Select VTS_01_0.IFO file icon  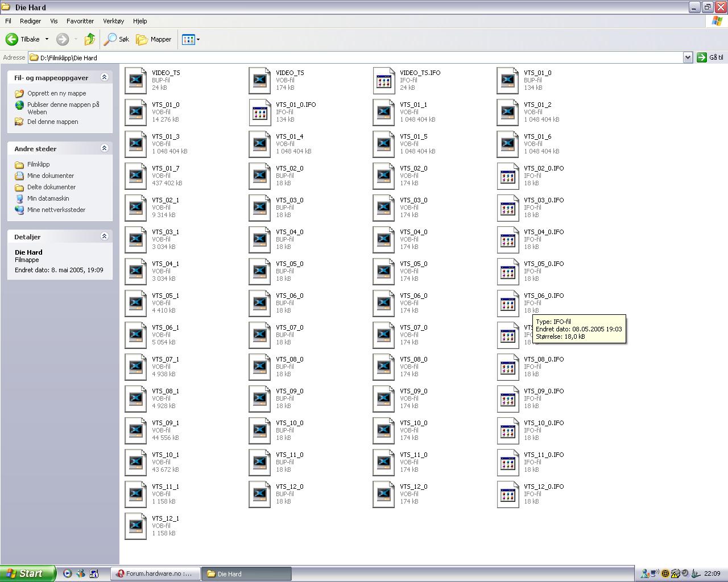click(260, 112)
